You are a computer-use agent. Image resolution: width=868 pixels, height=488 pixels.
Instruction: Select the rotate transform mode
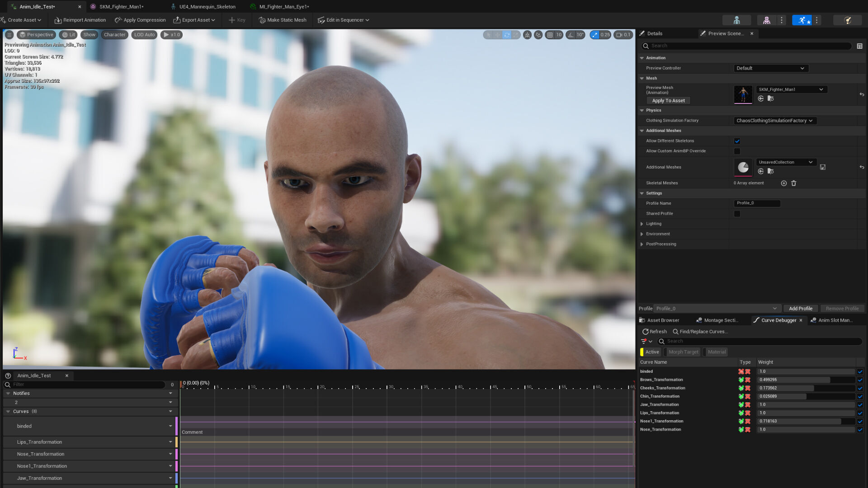(507, 35)
